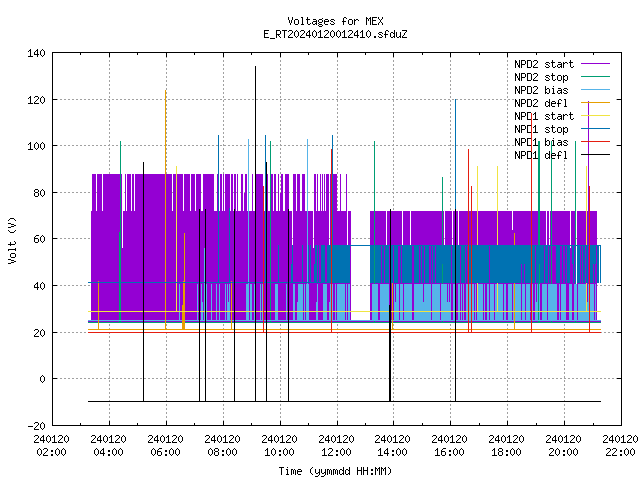
Task: Click the Volt (V) y-axis label
Action: pyautogui.click(x=12, y=240)
